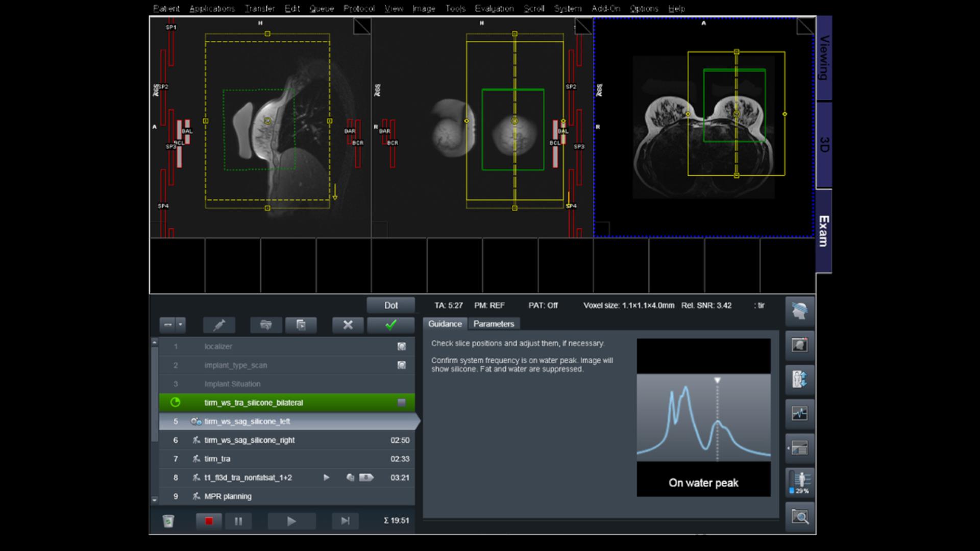The height and width of the screenshot is (551, 980).
Task: Open the Queue menu
Action: (x=322, y=8)
